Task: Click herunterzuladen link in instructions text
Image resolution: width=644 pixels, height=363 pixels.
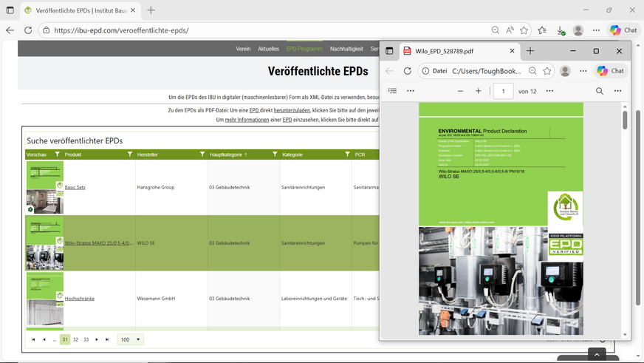Action: click(292, 110)
